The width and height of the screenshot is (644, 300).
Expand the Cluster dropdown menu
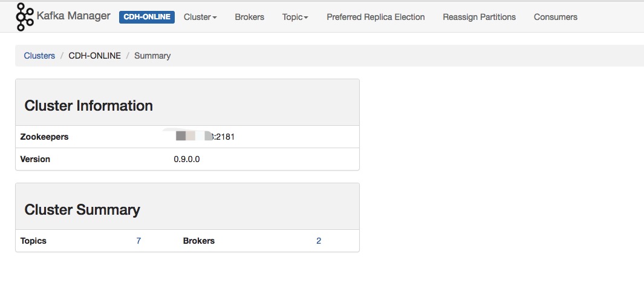200,17
